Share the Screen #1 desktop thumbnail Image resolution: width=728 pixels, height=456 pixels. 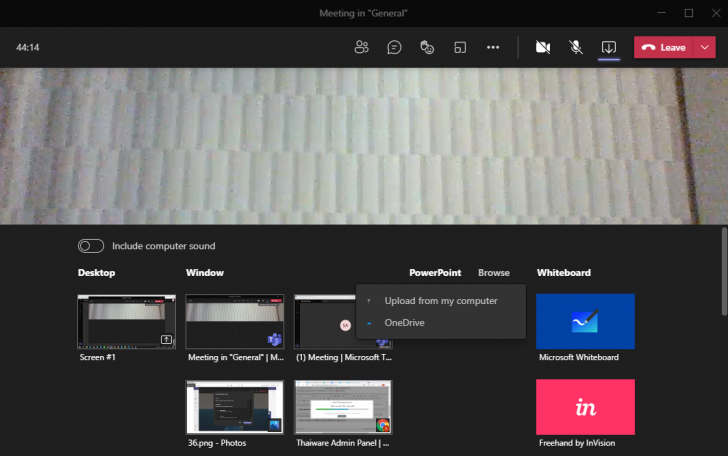pos(127,321)
